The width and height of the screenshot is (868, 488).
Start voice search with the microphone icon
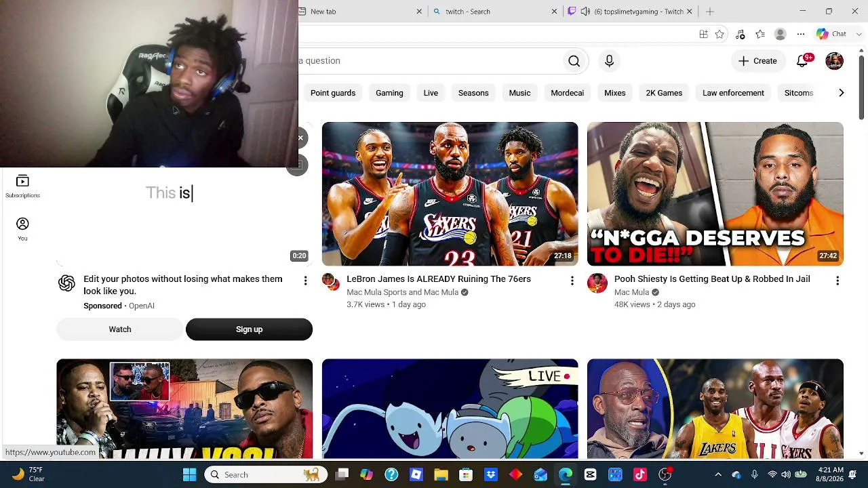[x=609, y=61]
